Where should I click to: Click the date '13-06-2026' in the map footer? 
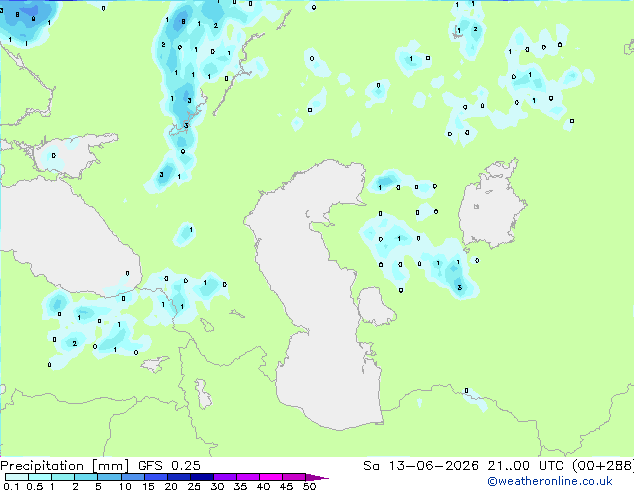(433, 466)
